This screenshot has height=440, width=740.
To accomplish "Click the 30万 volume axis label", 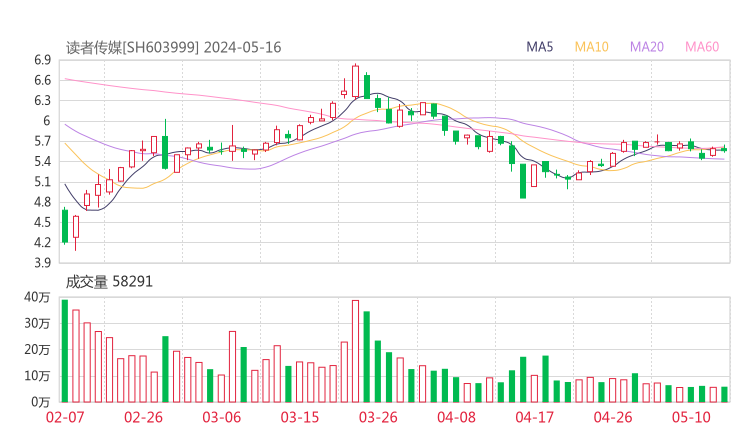I will coord(37,323).
